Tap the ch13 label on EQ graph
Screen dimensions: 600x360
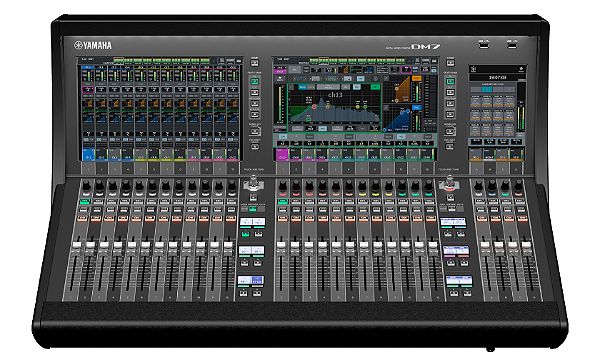335,95
